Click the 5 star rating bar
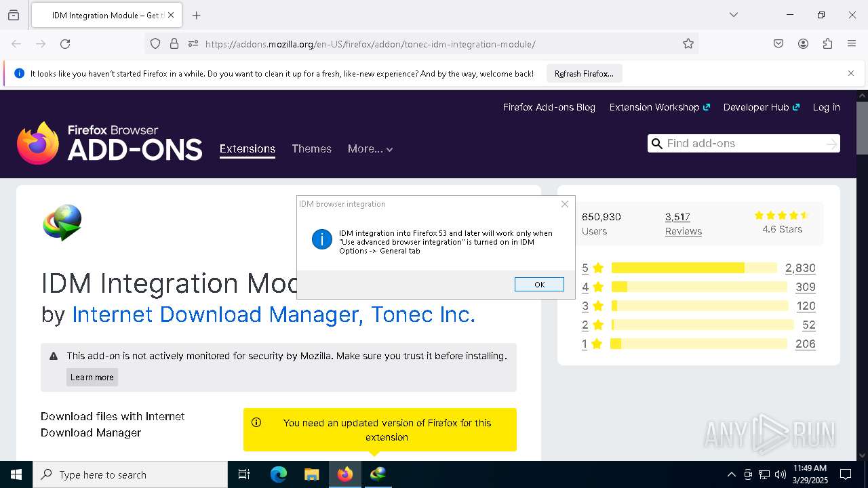Viewport: 868px width, 488px height. (694, 268)
